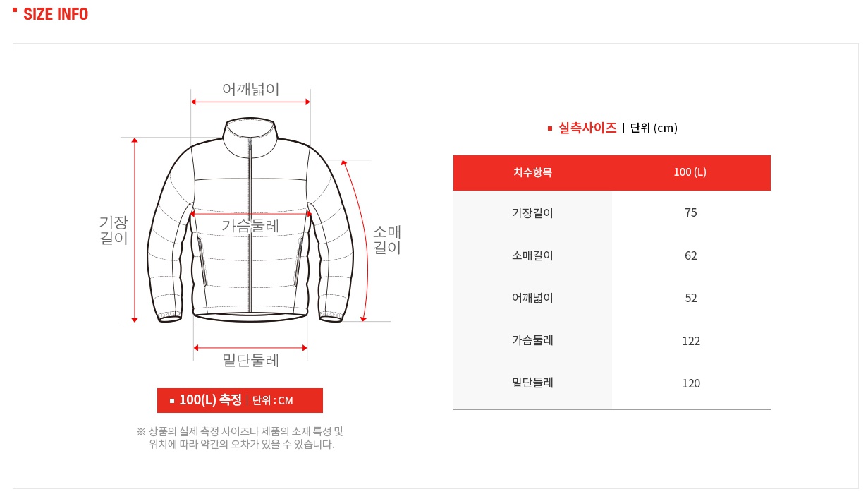Screen dimensions: 868x499
Task: Click the 밑단둘레 label below the jacket
Action: 250,360
